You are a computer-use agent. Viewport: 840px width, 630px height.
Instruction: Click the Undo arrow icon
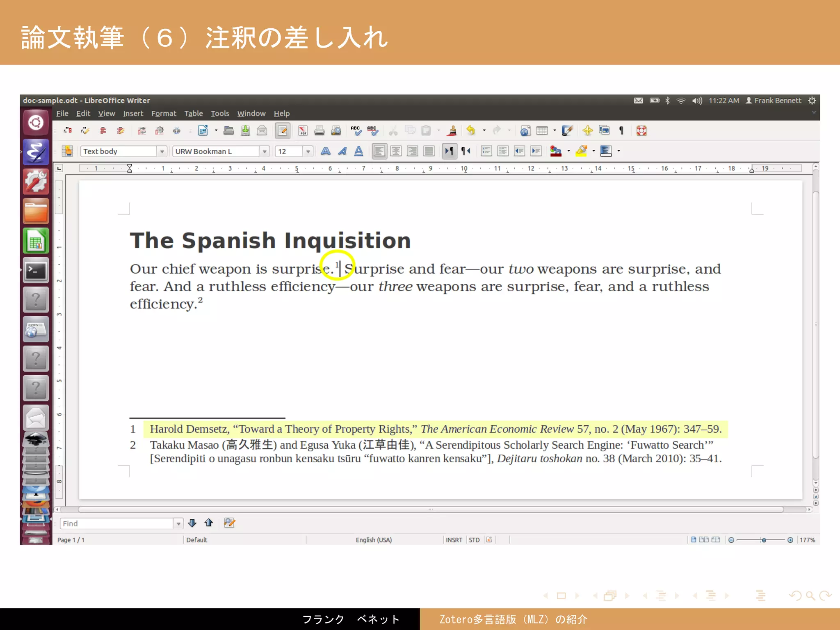coord(470,130)
